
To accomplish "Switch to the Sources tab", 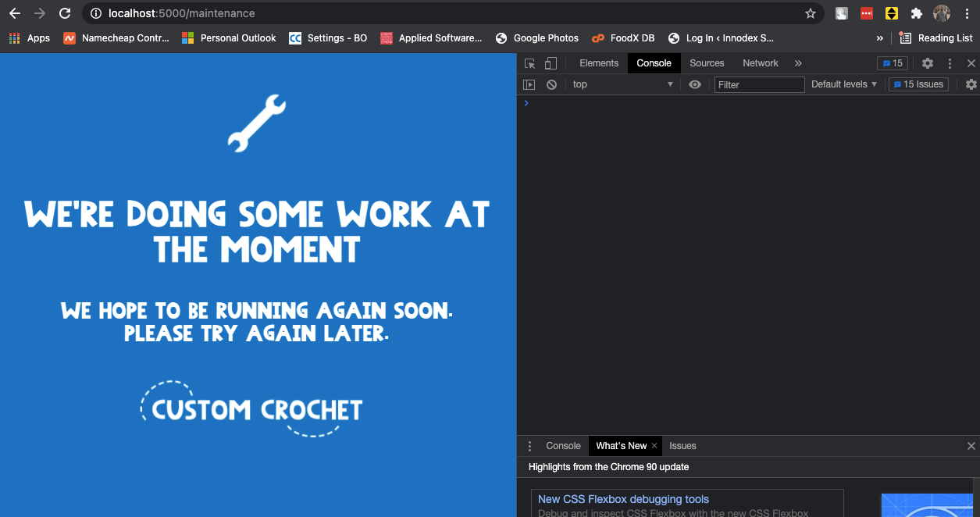I will [x=707, y=63].
